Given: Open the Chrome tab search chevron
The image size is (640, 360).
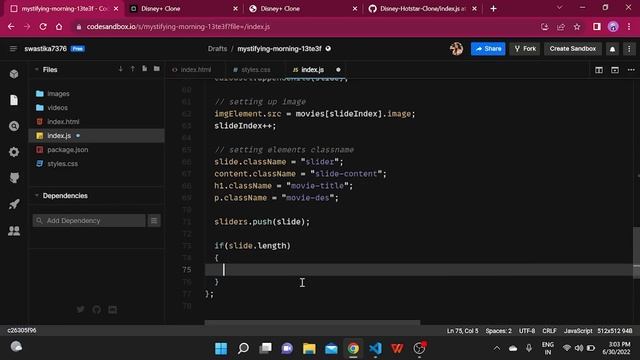Looking at the screenshot, I should tap(560, 8).
